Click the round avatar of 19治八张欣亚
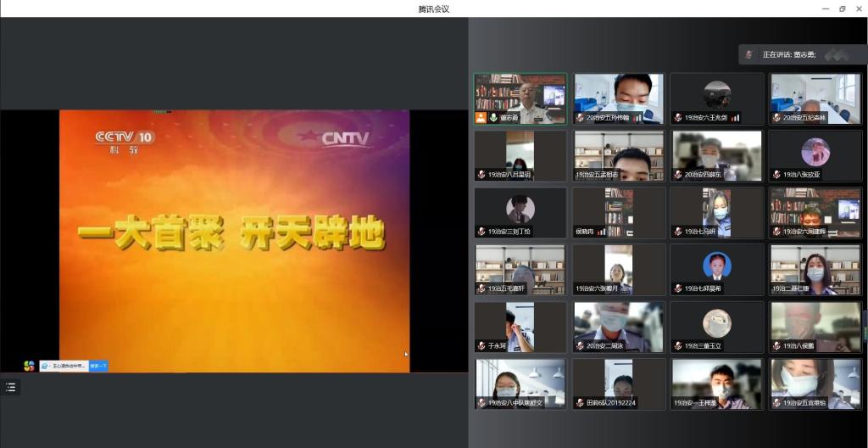This screenshot has height=448, width=868. coord(815,152)
